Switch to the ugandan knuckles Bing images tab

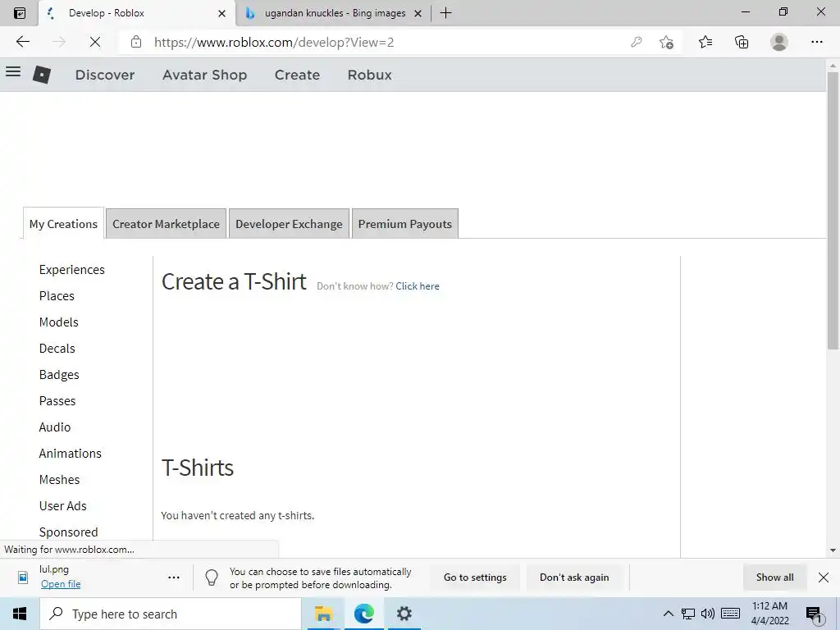pos(333,13)
